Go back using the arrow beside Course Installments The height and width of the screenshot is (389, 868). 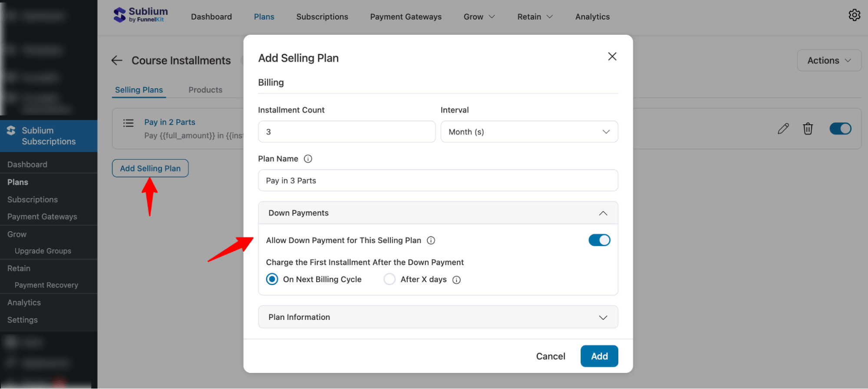[116, 60]
